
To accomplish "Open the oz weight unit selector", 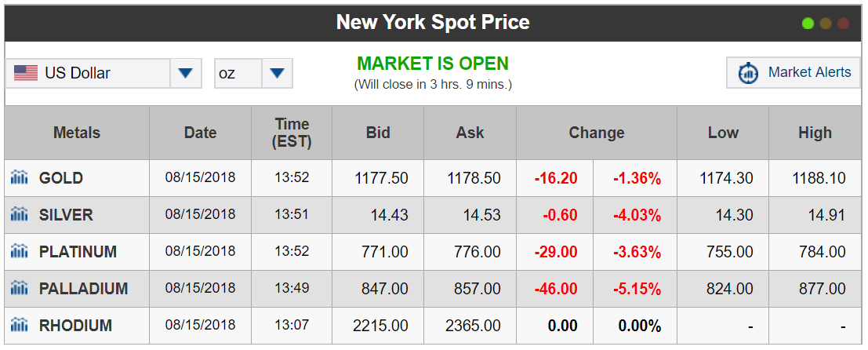I will pos(253,73).
